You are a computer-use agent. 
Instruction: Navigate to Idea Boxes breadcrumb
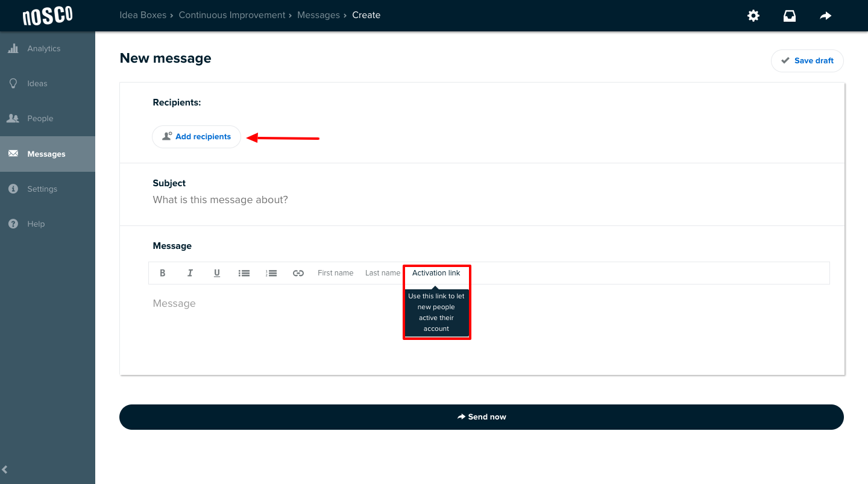tap(143, 15)
